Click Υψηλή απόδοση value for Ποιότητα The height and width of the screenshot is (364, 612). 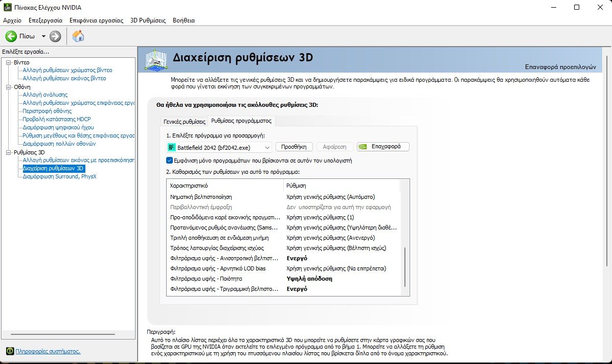309,279
